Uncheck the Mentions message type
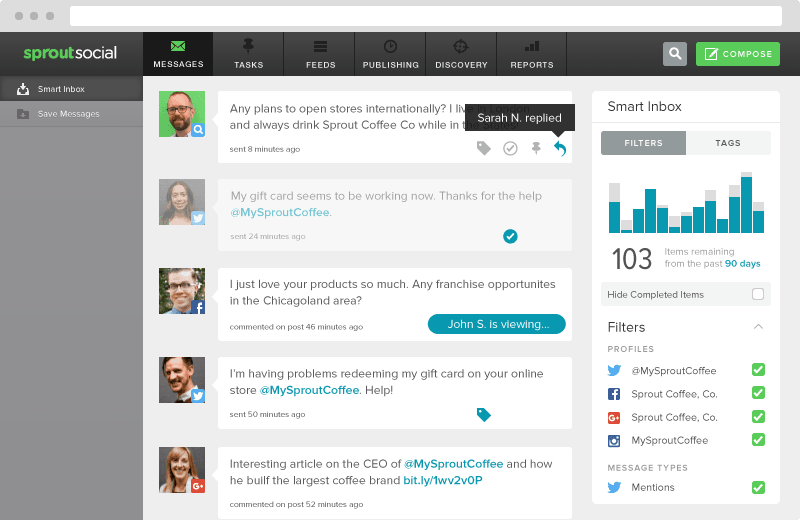 click(758, 487)
